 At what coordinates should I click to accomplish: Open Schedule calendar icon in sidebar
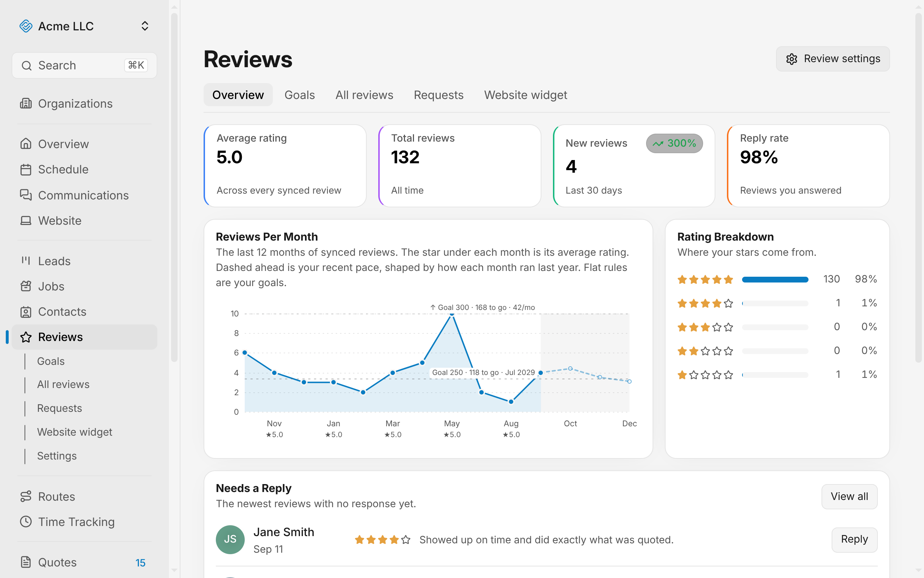click(x=26, y=169)
